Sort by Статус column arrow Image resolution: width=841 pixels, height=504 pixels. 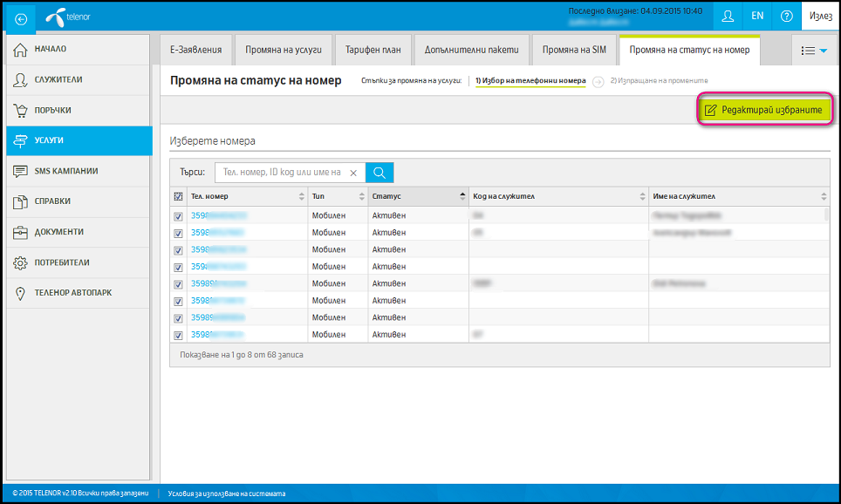coord(462,197)
